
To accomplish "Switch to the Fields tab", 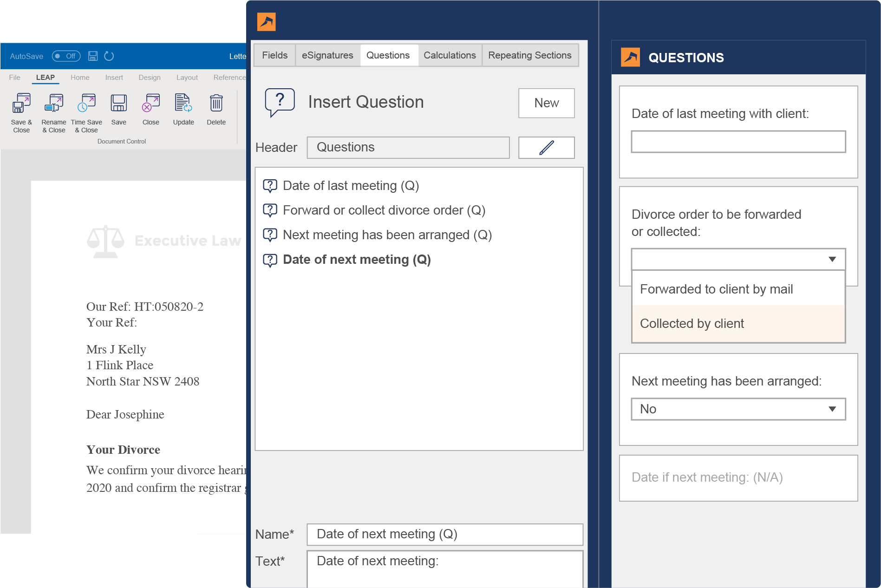I will (x=275, y=55).
